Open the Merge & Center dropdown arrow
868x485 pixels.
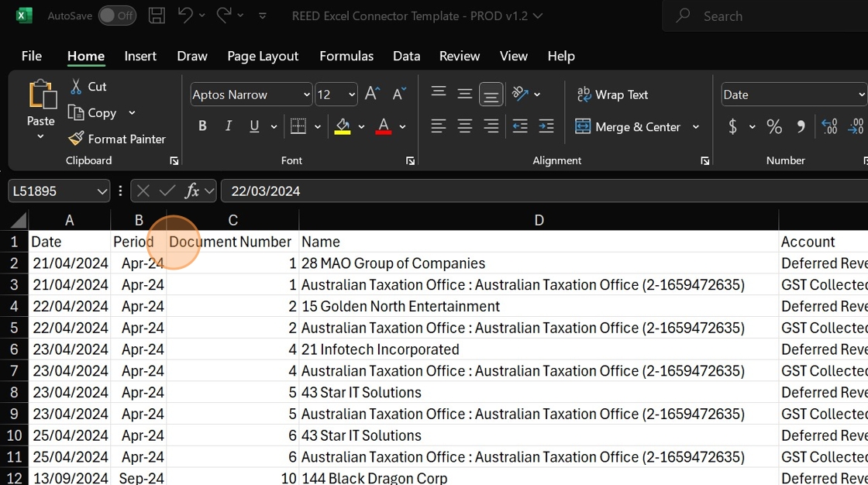(695, 127)
